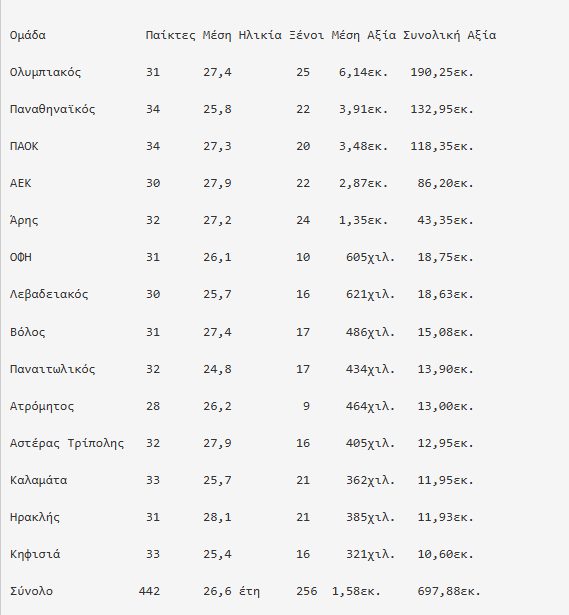The image size is (569, 615).
Task: Click the Ξένοι column header
Action: (306, 35)
